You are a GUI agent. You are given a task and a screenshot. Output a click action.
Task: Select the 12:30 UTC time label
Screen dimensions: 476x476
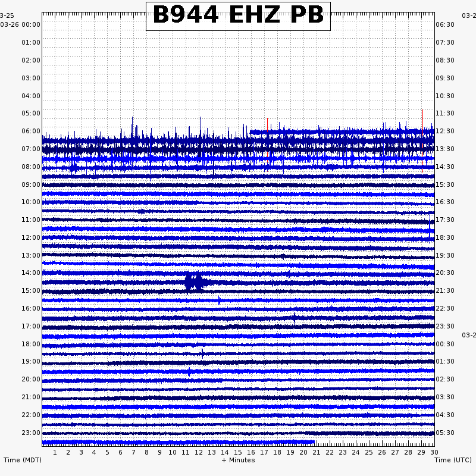[x=445, y=131]
